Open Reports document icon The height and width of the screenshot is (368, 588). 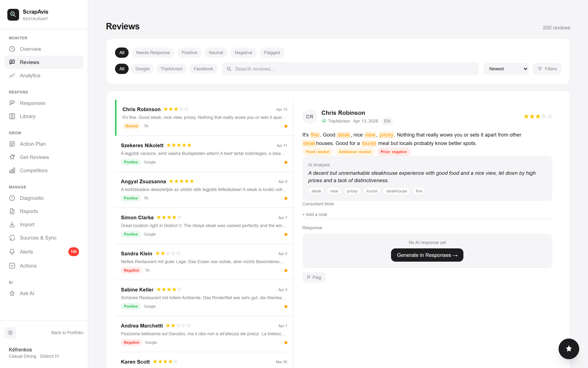point(12,211)
